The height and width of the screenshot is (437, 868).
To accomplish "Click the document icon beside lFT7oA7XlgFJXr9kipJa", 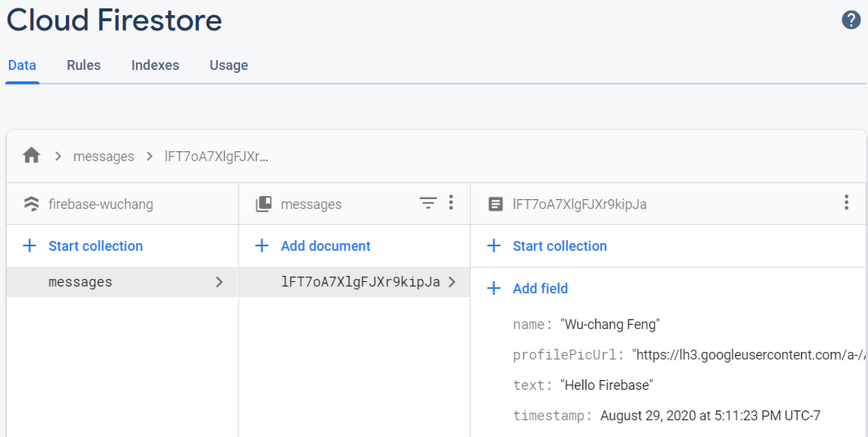I will [x=495, y=204].
